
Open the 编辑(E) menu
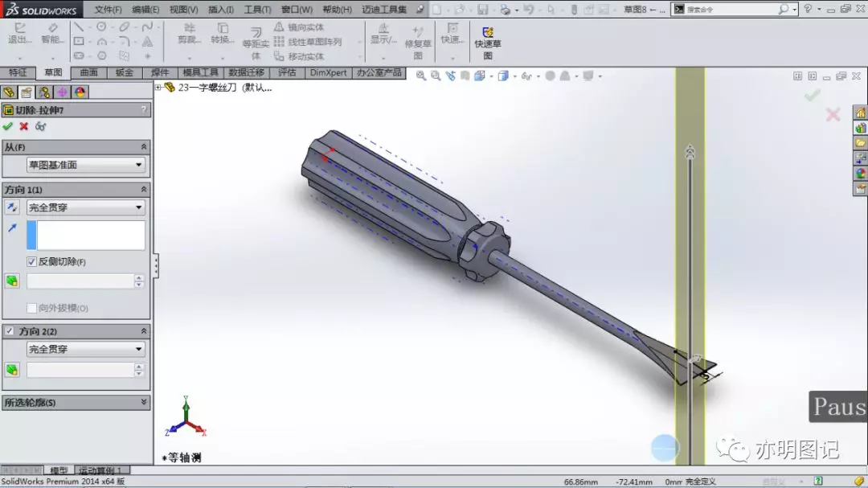145,10
